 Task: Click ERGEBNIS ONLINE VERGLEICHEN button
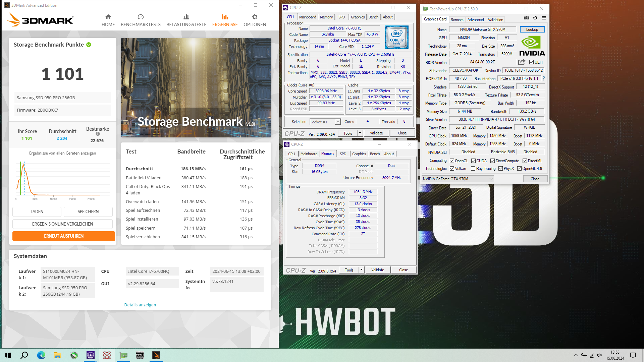(x=62, y=224)
